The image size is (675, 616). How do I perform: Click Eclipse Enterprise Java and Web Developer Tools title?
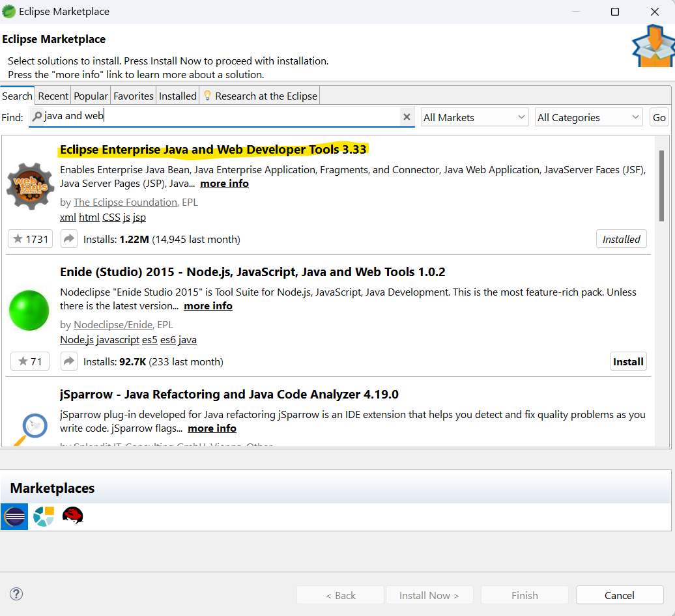(x=213, y=149)
